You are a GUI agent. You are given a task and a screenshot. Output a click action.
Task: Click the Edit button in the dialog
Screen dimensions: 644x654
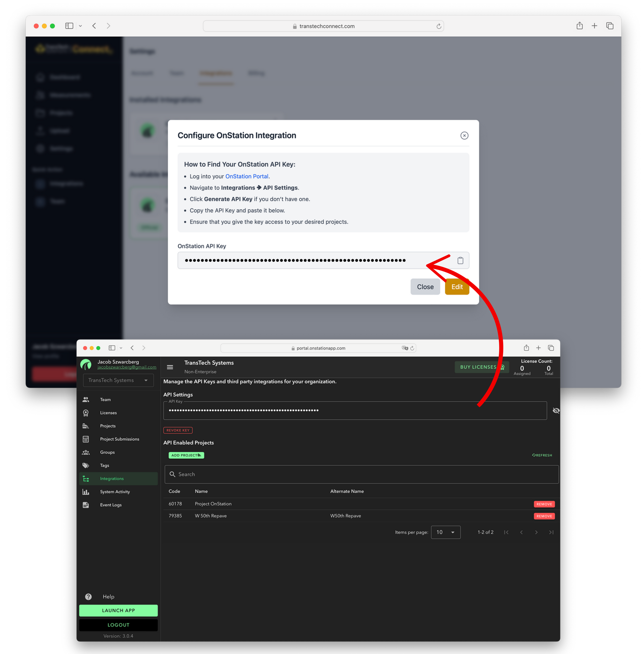click(457, 287)
